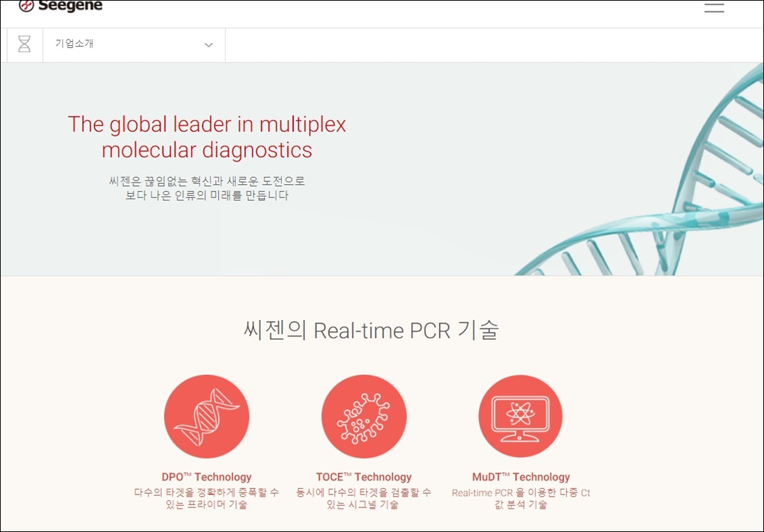Click MuDT description 'Real-time PCR 을 이용한 다중 Ct'
The image size is (764, 532).
tap(521, 492)
